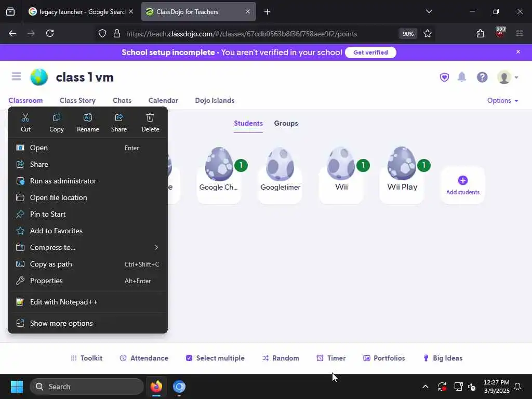Select the Googletimer student card
This screenshot has height=399, width=532.
pos(280,175)
